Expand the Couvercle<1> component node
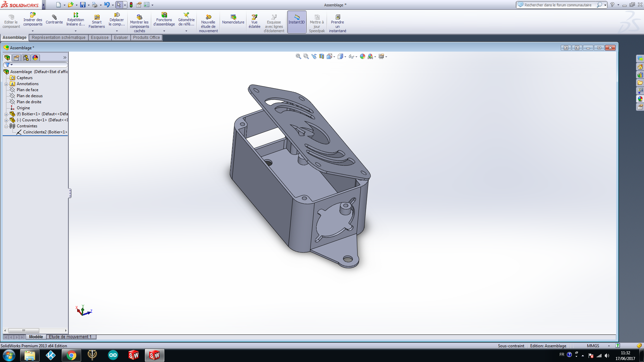The height and width of the screenshot is (362, 644). point(6,120)
